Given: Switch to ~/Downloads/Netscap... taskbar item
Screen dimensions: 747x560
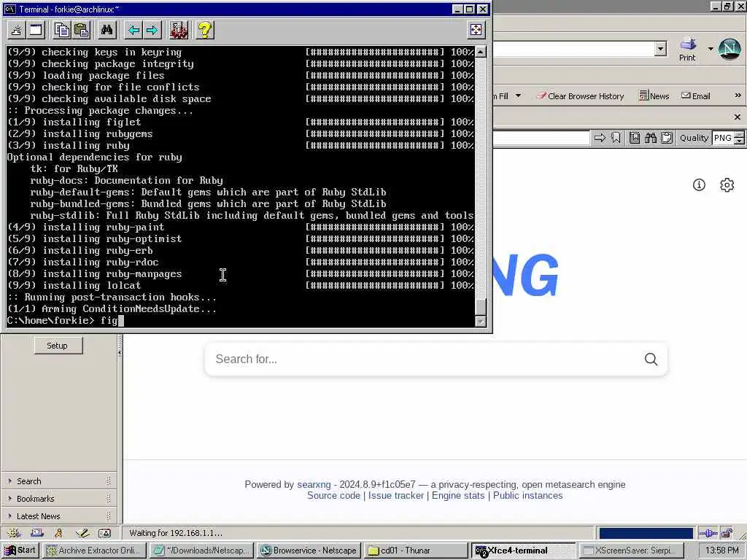Looking at the screenshot, I should pyautogui.click(x=202, y=551).
